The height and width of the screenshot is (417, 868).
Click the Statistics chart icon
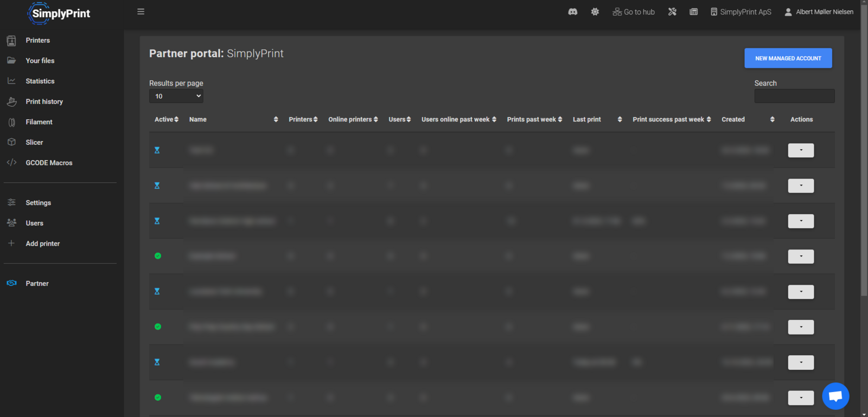pyautogui.click(x=11, y=81)
